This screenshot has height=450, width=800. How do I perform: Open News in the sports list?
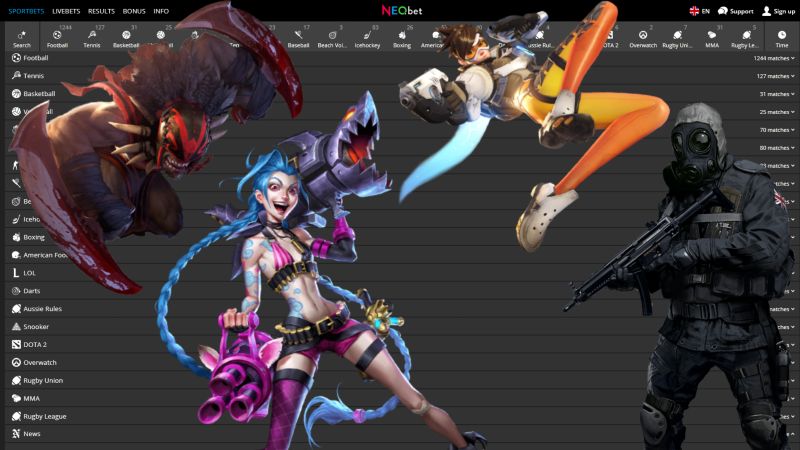(26, 434)
